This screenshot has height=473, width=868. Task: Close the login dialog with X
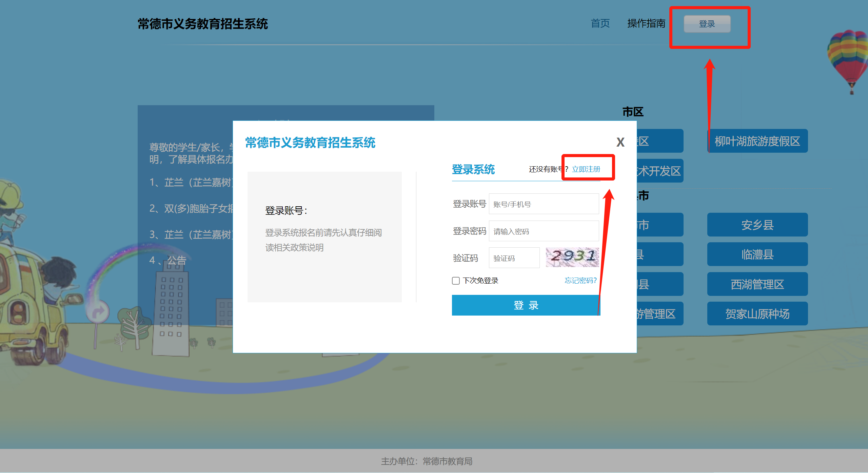point(620,142)
